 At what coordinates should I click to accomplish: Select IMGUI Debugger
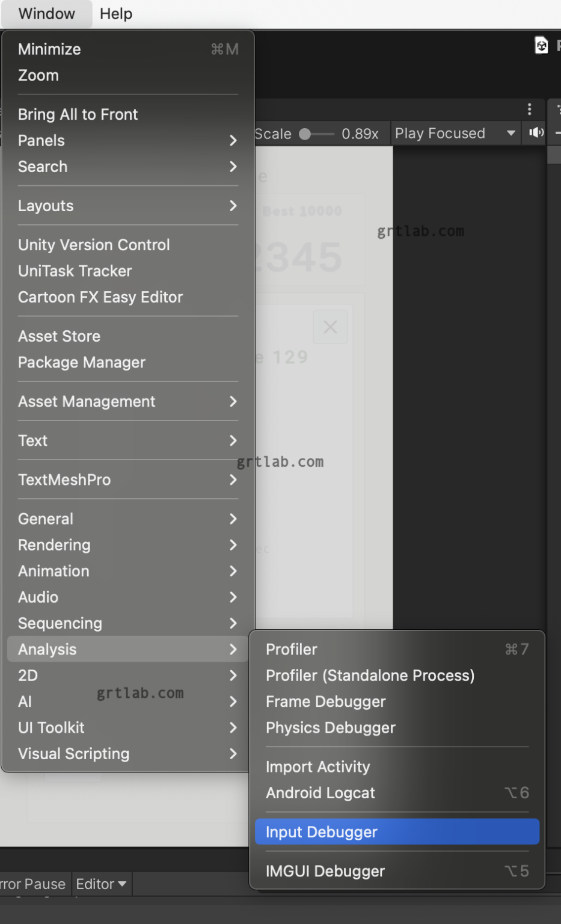(325, 871)
